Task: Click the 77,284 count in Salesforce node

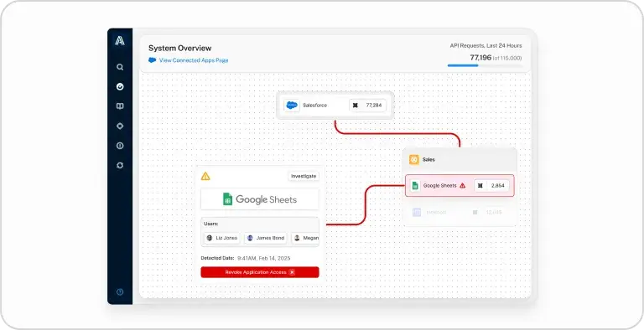Action: 374,106
